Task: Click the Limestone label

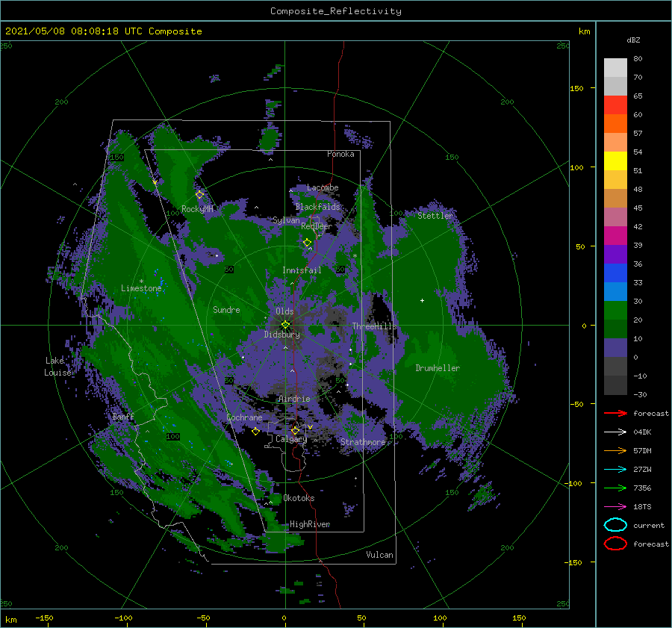Action: tap(141, 288)
